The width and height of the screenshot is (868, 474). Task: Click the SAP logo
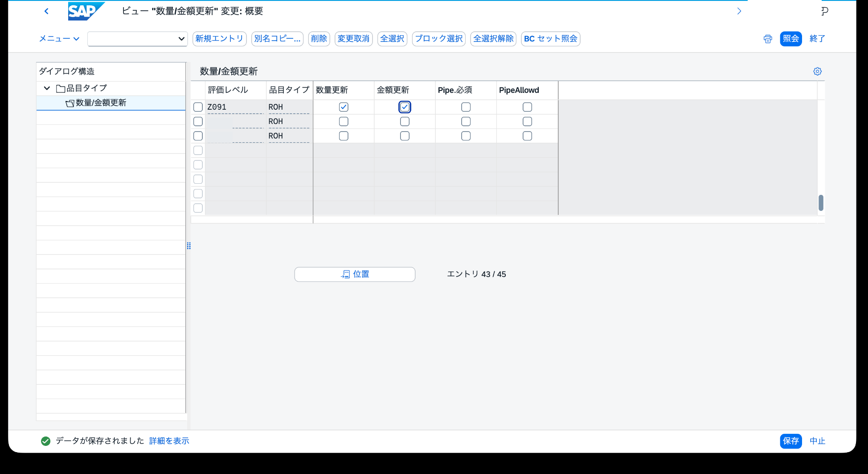point(86,11)
